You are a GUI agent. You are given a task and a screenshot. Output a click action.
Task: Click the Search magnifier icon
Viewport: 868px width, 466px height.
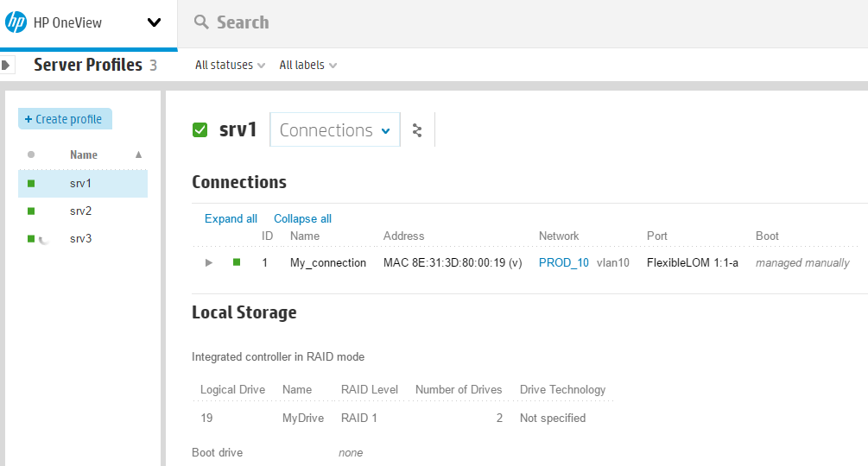tap(201, 22)
